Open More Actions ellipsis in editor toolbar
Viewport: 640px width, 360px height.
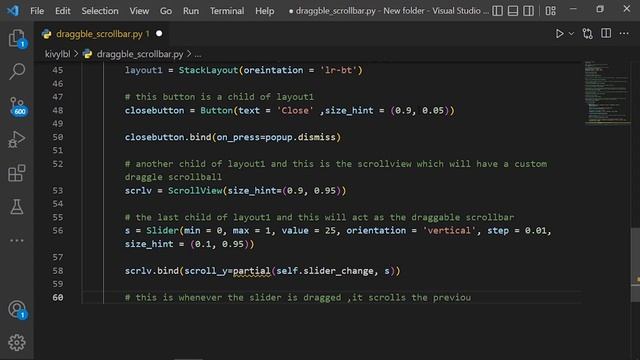pyautogui.click(x=624, y=34)
